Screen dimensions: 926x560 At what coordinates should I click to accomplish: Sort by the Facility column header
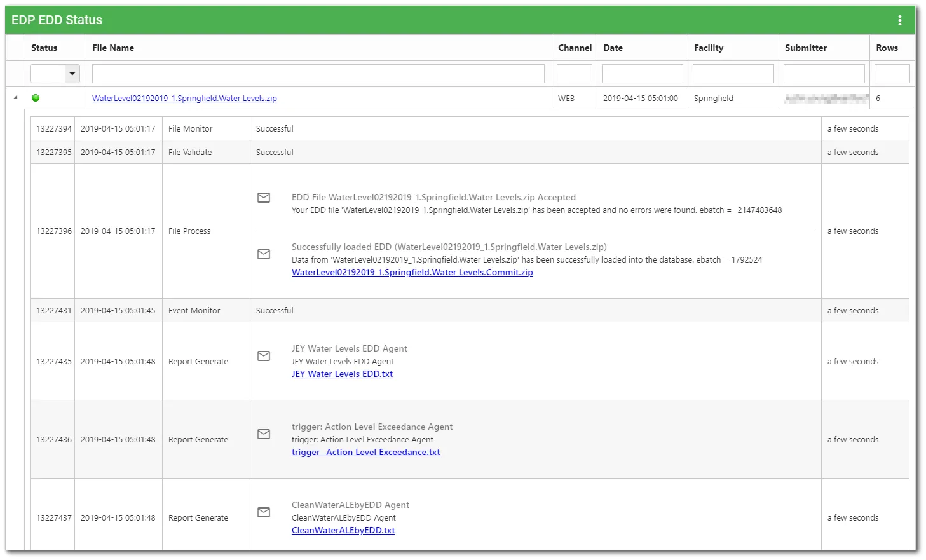point(709,48)
